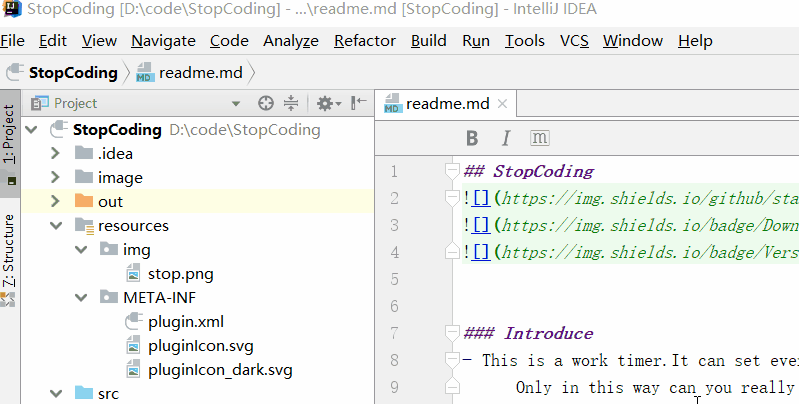Toggle the 1: Project side tab
The height and width of the screenshot is (404, 799).
point(10,144)
